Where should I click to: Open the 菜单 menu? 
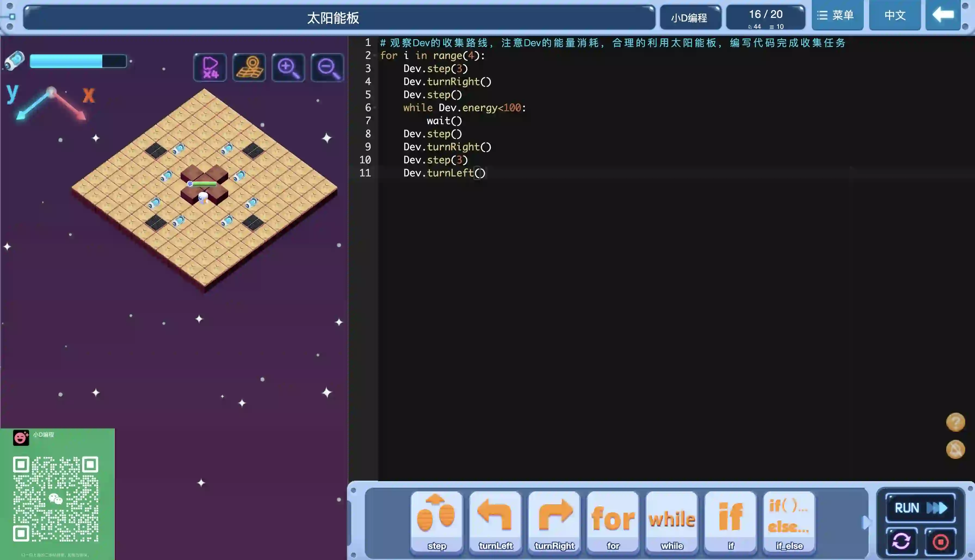point(837,15)
